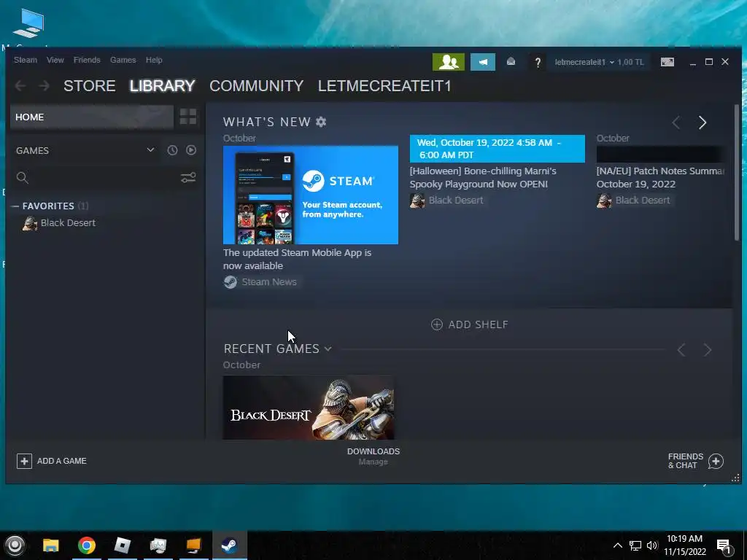Open the Recent Games shelf dropdown
Viewport: 747px width, 560px height.
[x=328, y=349]
